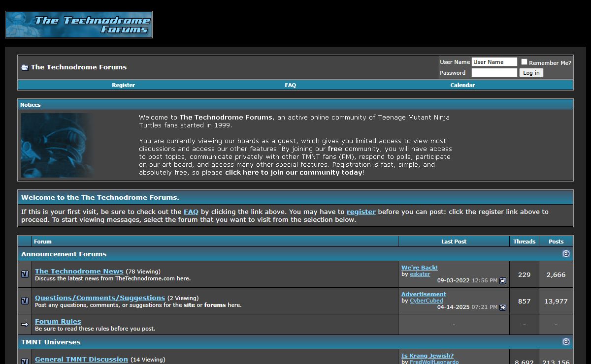Click the FAQ link in welcome message
Image resolution: width=591 pixels, height=364 pixels.
tap(191, 212)
